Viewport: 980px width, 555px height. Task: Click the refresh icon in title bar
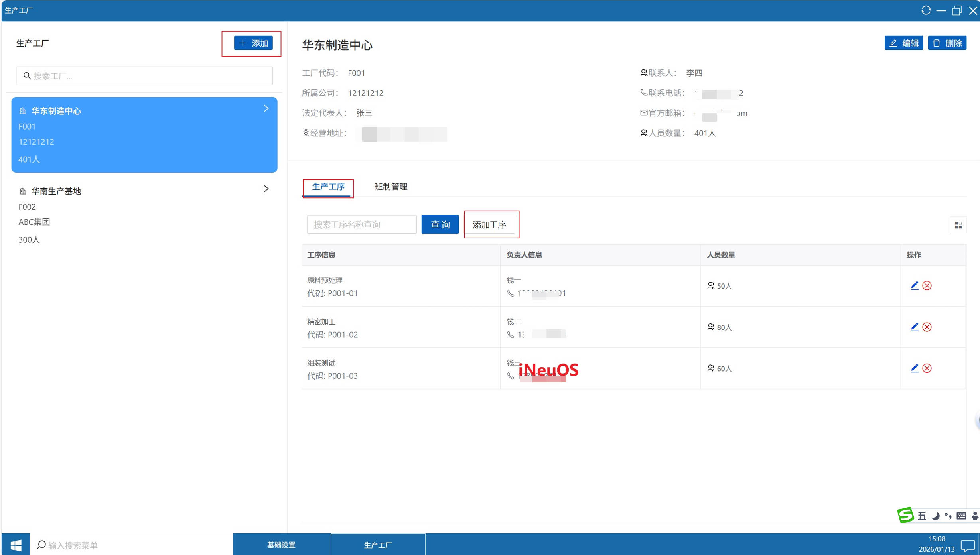tap(925, 10)
